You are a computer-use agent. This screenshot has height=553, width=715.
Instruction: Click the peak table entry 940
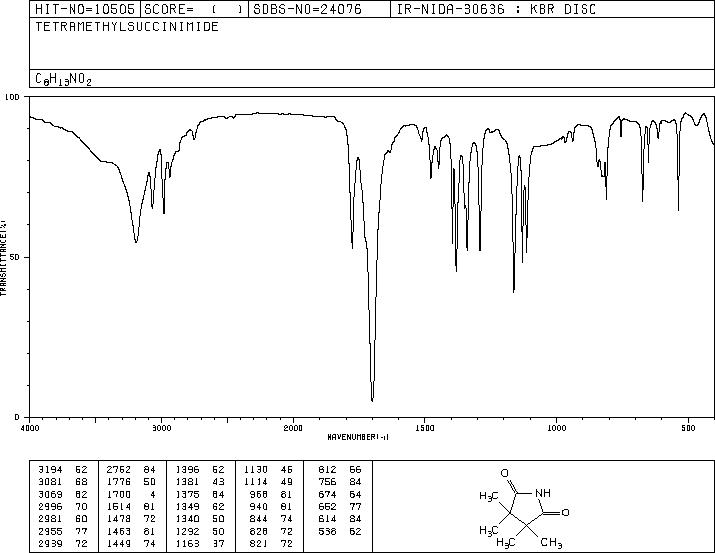[x=259, y=506]
